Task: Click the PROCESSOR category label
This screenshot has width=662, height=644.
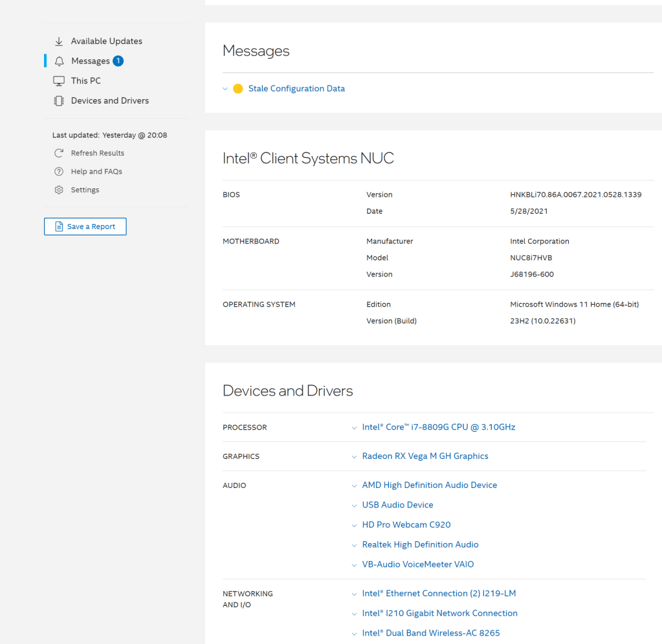Action: coord(245,428)
